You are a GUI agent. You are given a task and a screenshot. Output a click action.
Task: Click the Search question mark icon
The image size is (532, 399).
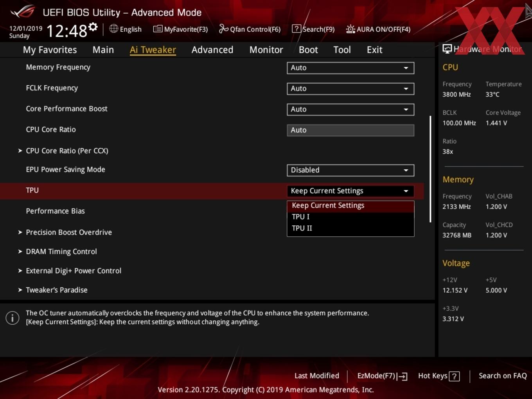(x=297, y=29)
